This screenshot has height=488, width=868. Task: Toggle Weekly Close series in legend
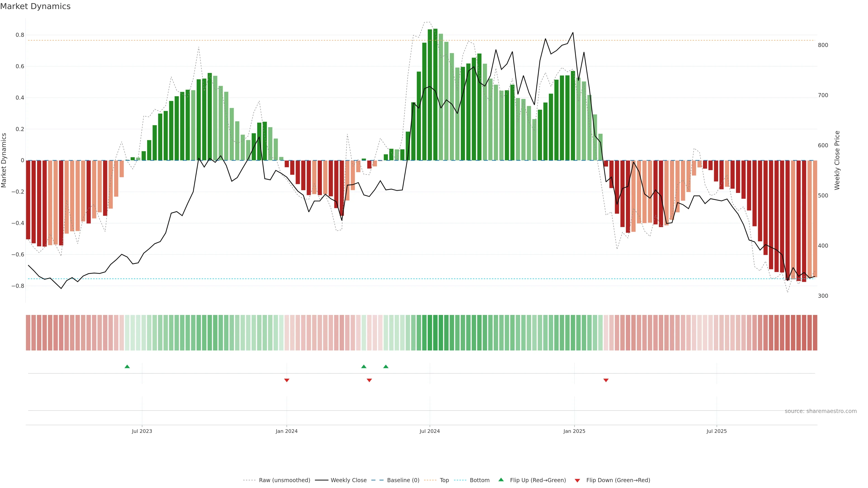348,480
